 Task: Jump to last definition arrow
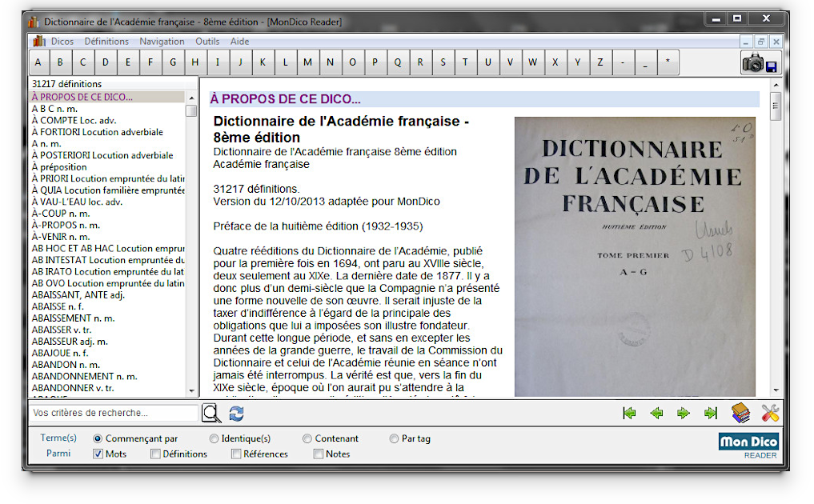click(x=711, y=413)
